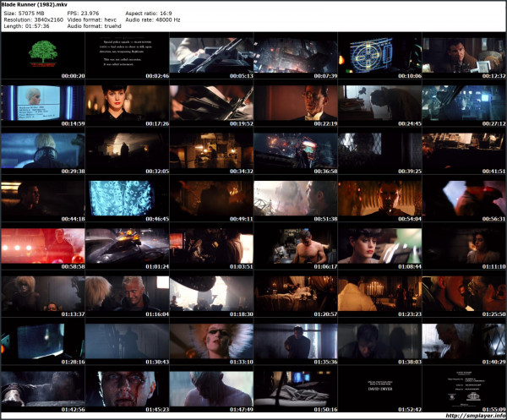This screenshot has width=507, height=420.
Task: Pick the frame stamped 00:10:06
Action: [380, 55]
